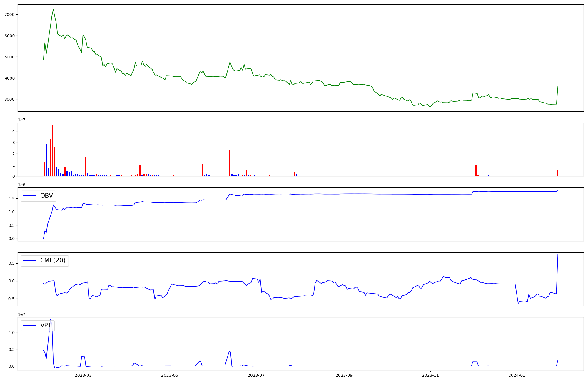The image size is (588, 382).
Task: Click the tallest red volume bar
Action: pos(52,150)
